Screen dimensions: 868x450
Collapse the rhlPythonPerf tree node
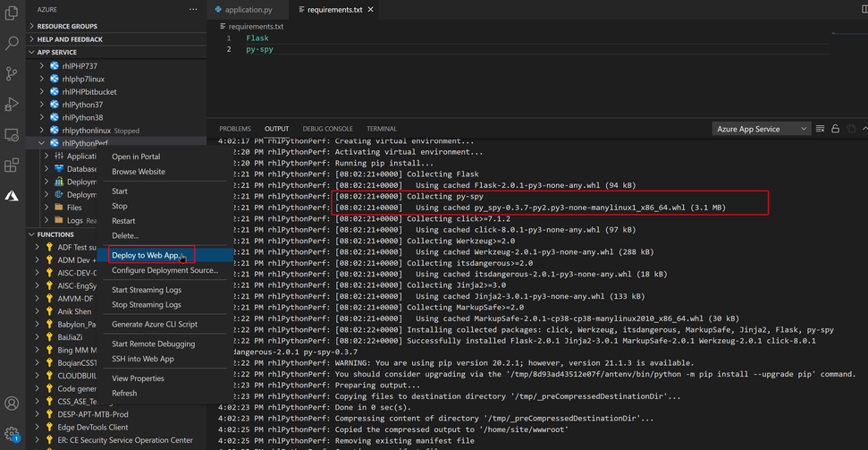coord(41,143)
